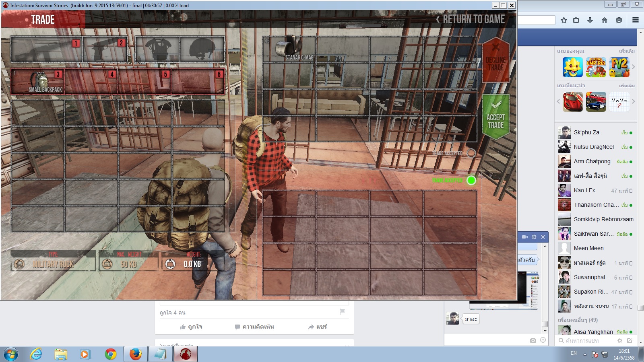
Task: Click the body armor vest slot
Action: 157,49
